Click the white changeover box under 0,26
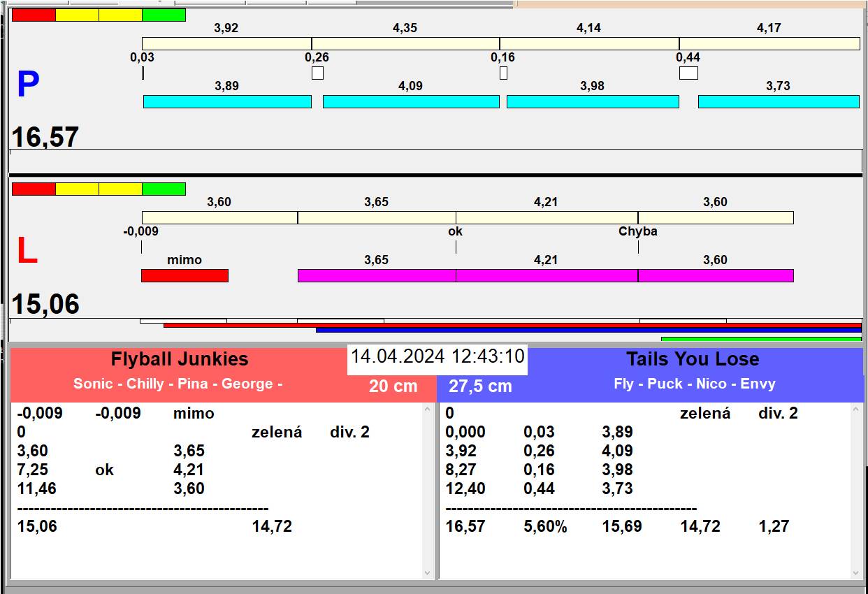 pyautogui.click(x=317, y=73)
